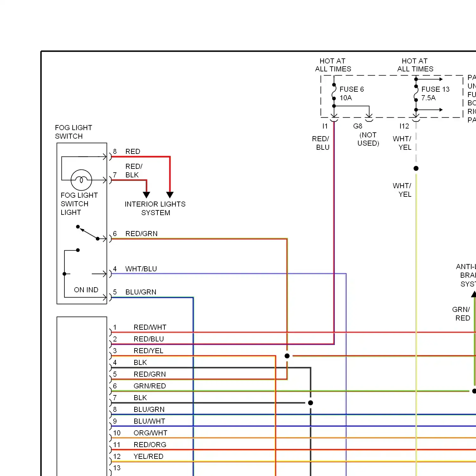The width and height of the screenshot is (476, 476).
Task: Click the splice dot on the WHT/YEL wire
Action: [x=416, y=168]
